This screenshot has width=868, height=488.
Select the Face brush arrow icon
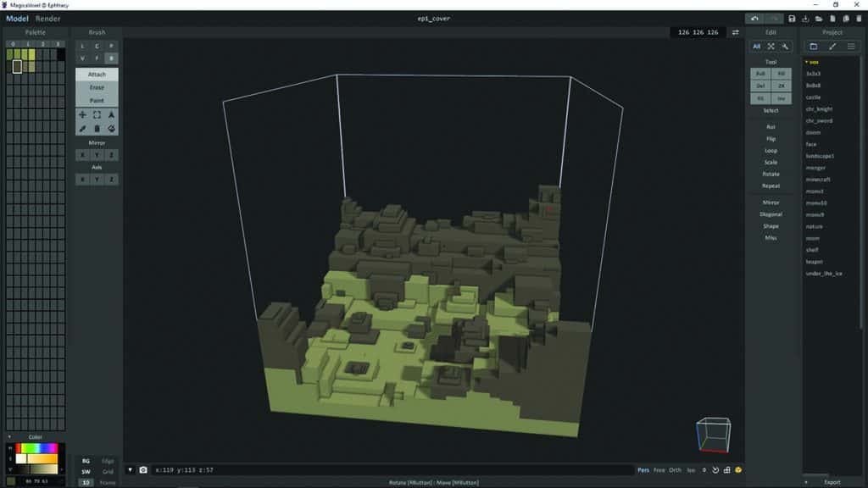(x=111, y=115)
